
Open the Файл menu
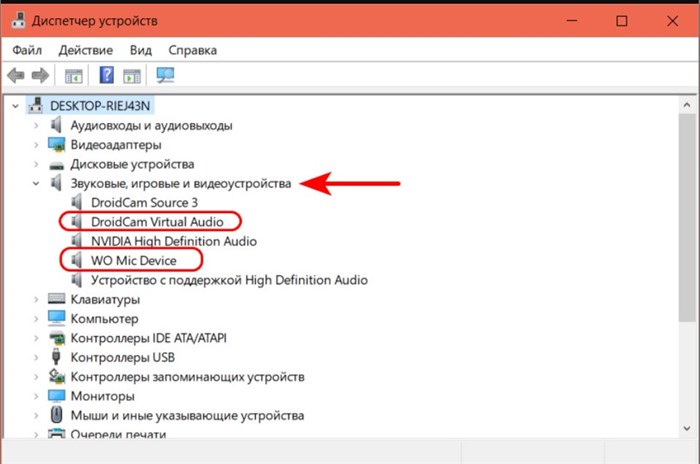coord(27,50)
